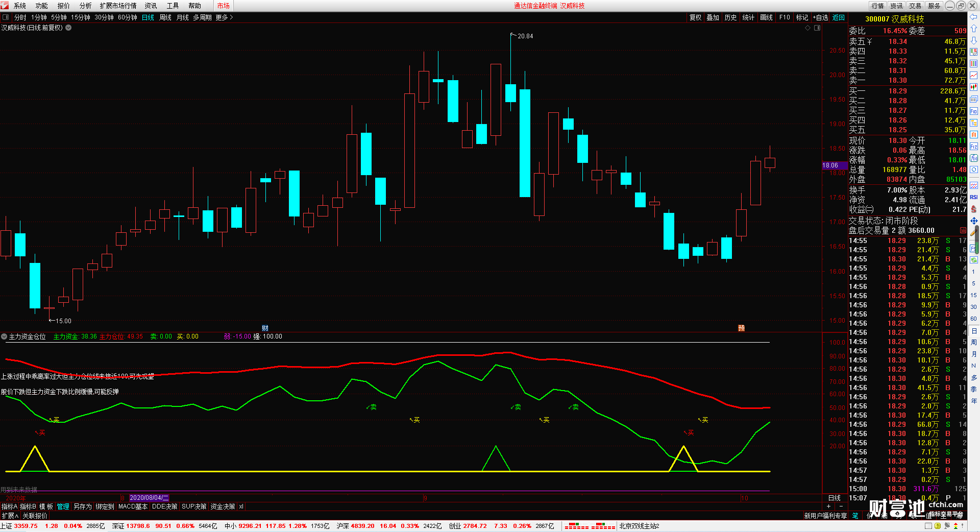Click the yellow coin icon in status bar
Screen dimensions: 980x532
(938, 526)
